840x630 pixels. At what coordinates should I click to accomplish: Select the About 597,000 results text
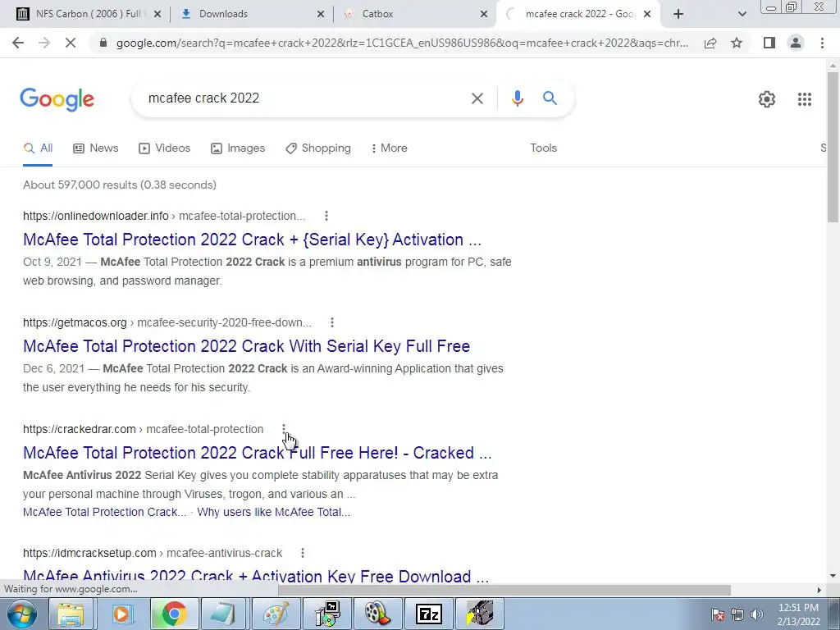click(120, 185)
